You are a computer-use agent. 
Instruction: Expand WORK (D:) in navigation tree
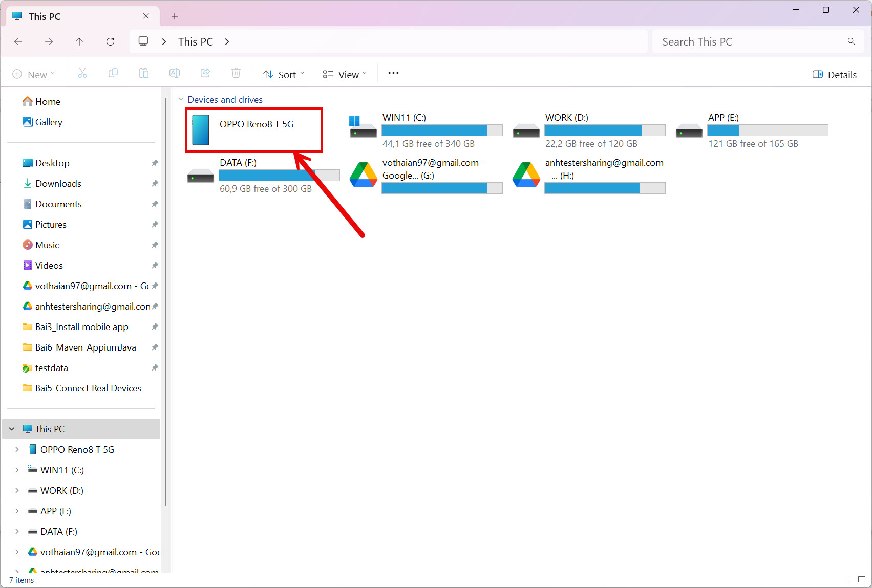17,490
